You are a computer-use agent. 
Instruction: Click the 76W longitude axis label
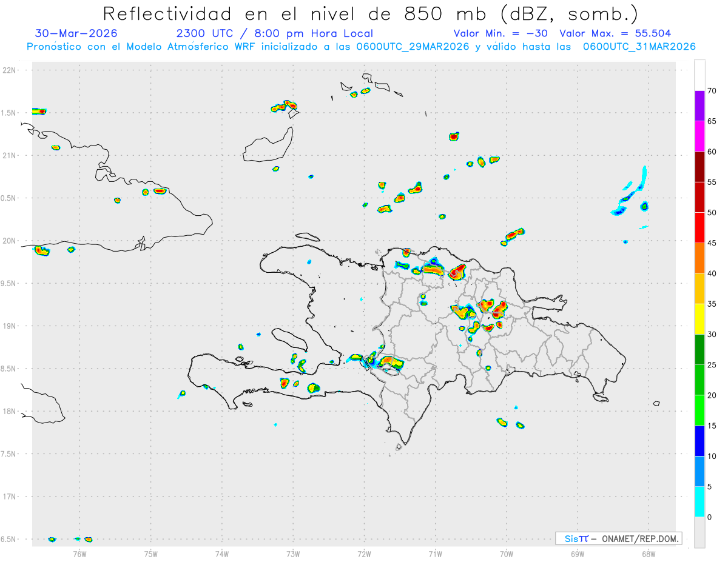pyautogui.click(x=79, y=554)
